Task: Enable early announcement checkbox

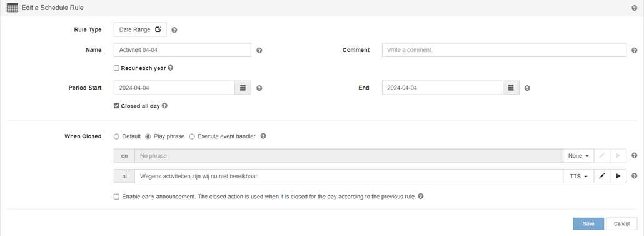Action: pyautogui.click(x=117, y=197)
